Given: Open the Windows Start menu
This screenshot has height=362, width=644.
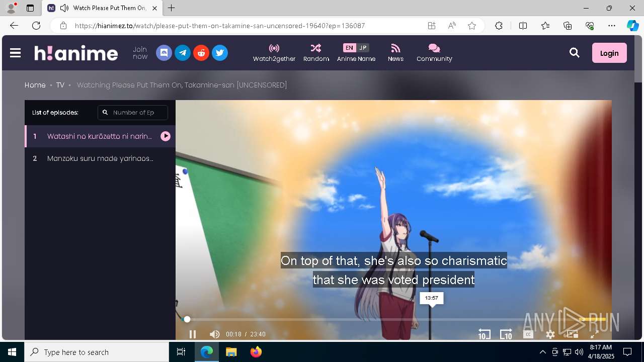Looking at the screenshot, I should [x=12, y=352].
